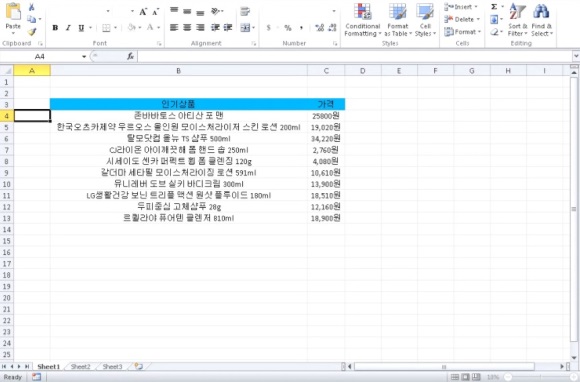
Task: Switch to the Sheet3 tab
Action: coord(112,366)
